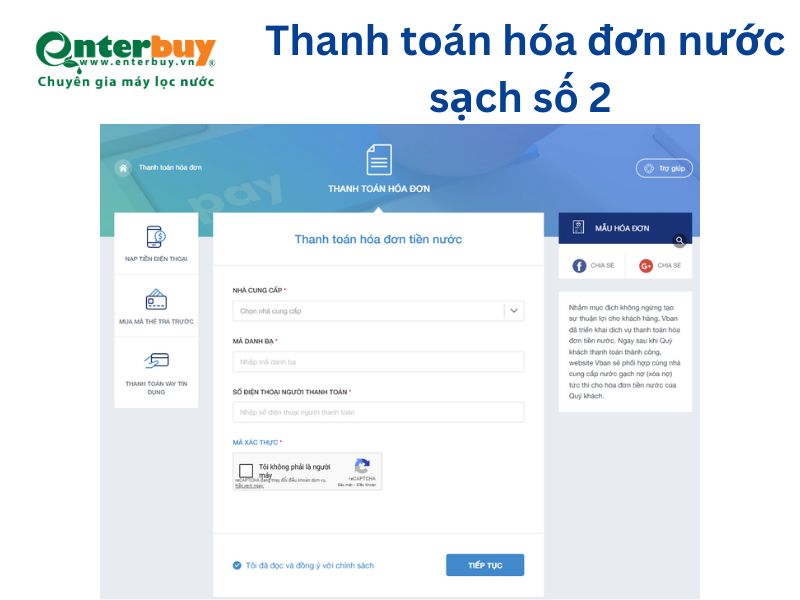
Task: Select the Mua mã thẻ trả trước icon
Action: click(156, 300)
